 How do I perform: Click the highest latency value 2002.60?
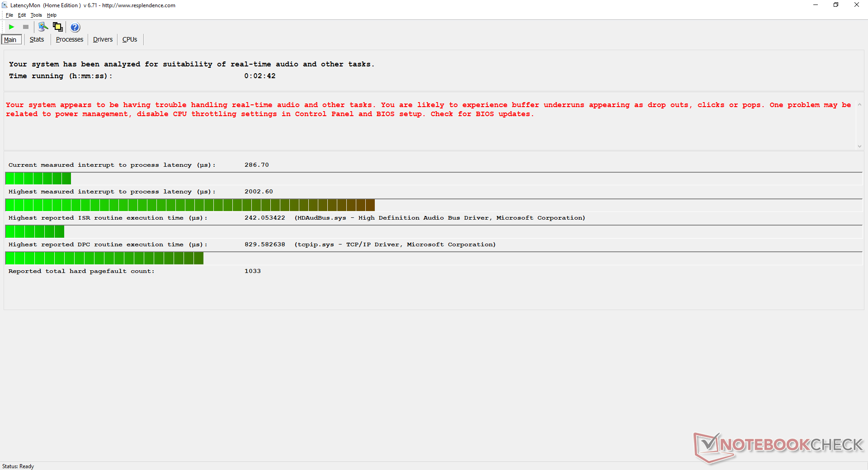(259, 192)
